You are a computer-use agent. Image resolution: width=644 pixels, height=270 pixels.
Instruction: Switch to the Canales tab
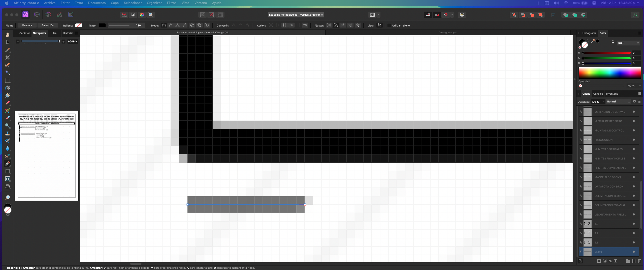[x=598, y=94]
